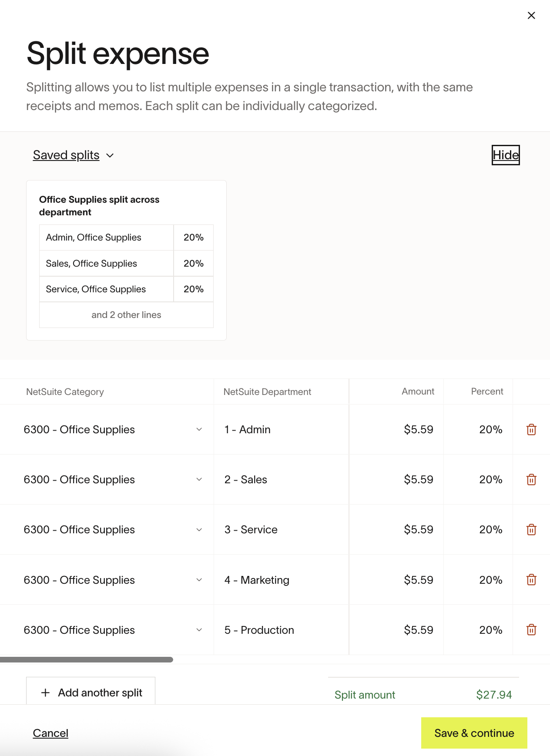The image size is (550, 756).
Task: Remove the Production split via trash icon
Action: pyautogui.click(x=531, y=630)
